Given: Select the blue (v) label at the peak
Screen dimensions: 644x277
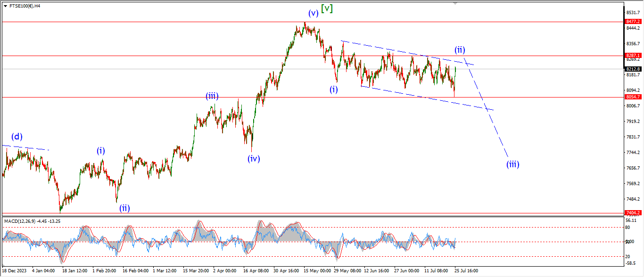Looking at the screenshot, I should pyautogui.click(x=313, y=13).
